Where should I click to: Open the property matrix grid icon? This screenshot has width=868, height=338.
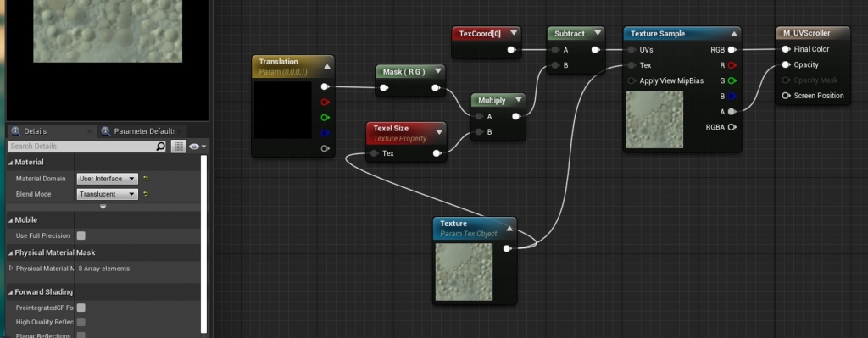pyautogui.click(x=178, y=146)
